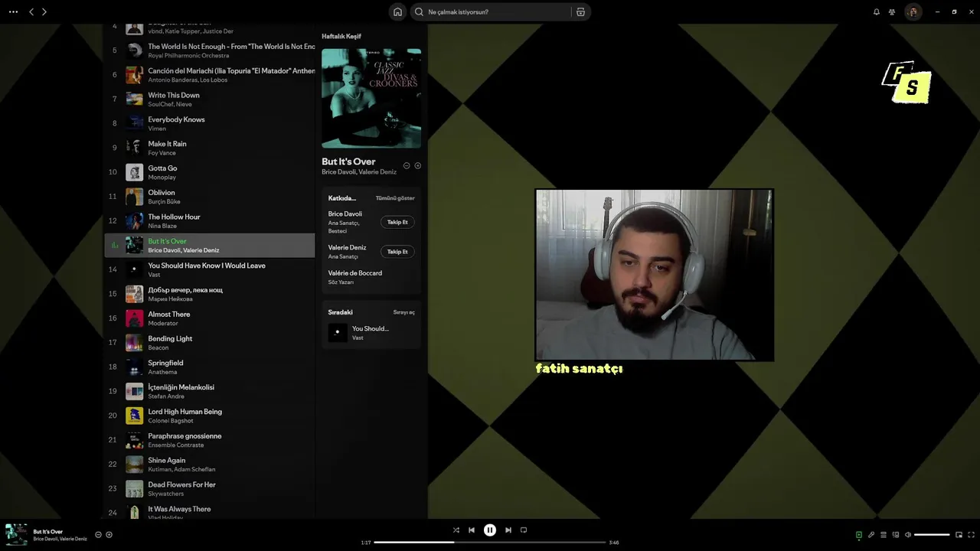
Task: Select Lord High Human Being track
Action: click(x=209, y=416)
